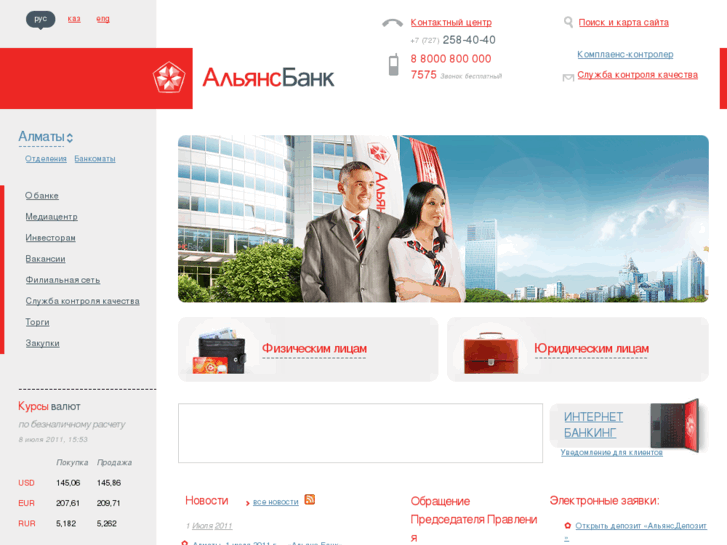The image size is (727, 545).
Task: Open the Банкоматы link
Action: click(x=95, y=159)
